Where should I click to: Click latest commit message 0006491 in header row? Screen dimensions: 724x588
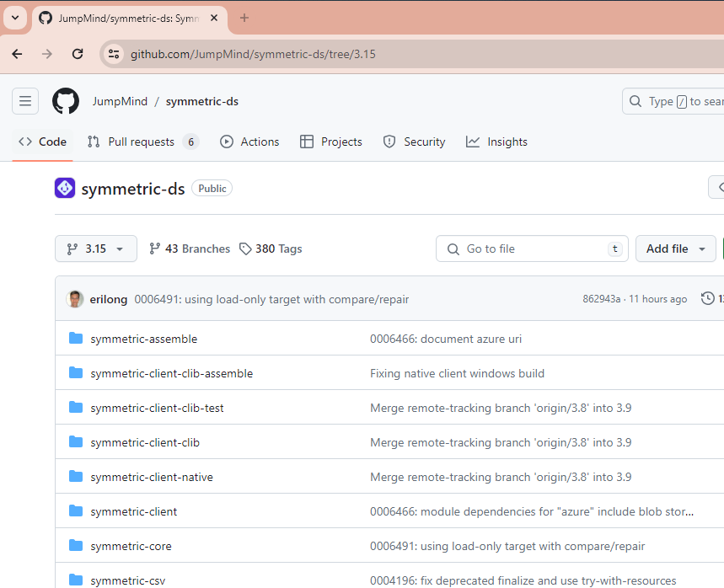tap(271, 299)
